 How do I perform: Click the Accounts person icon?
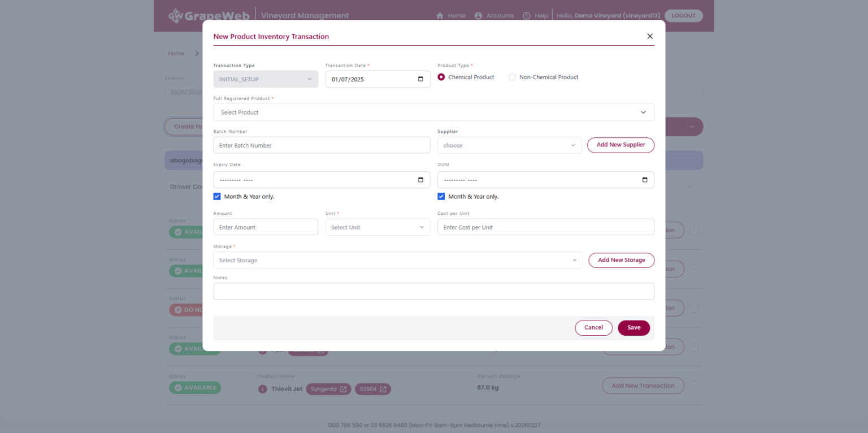point(478,16)
